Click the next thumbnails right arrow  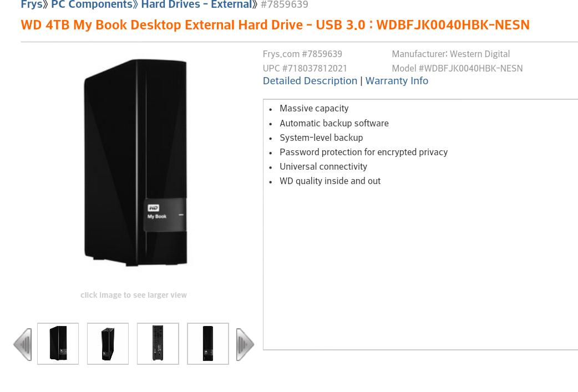tap(245, 344)
